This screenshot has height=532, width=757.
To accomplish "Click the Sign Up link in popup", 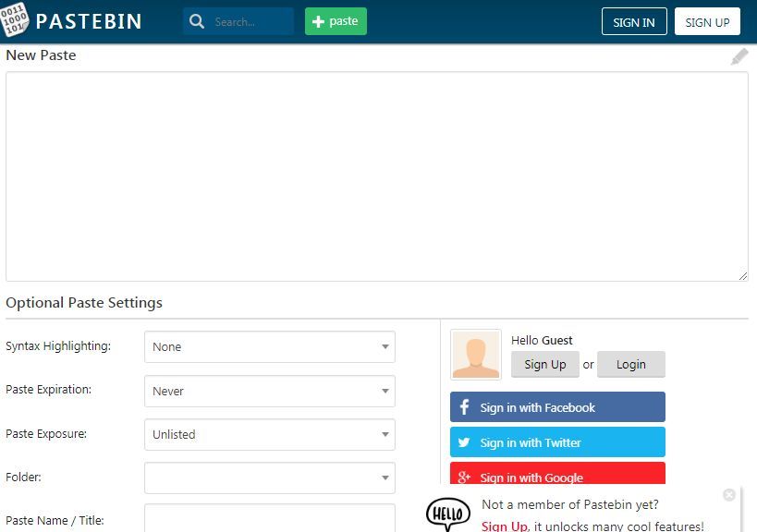I will pos(505,526).
